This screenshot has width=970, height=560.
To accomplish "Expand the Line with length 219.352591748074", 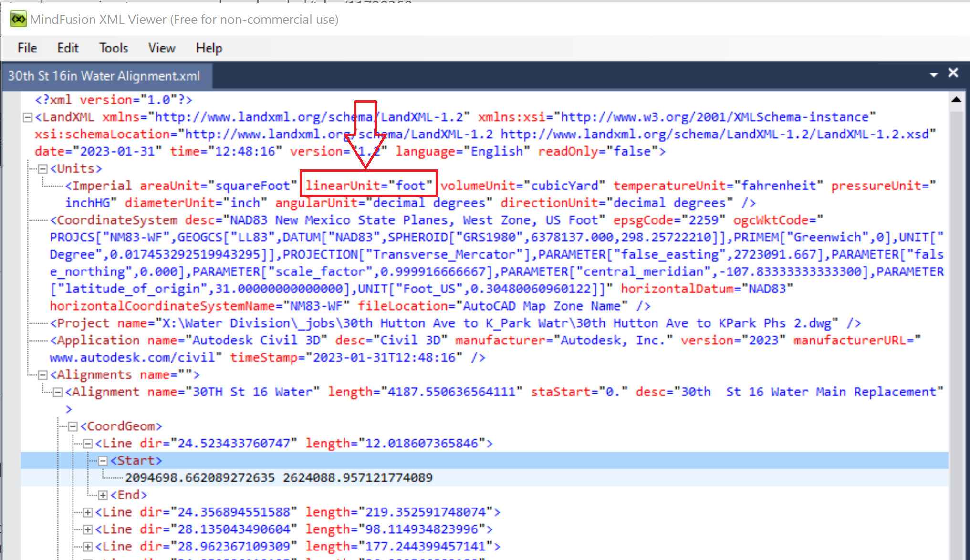I will pyautogui.click(x=88, y=512).
